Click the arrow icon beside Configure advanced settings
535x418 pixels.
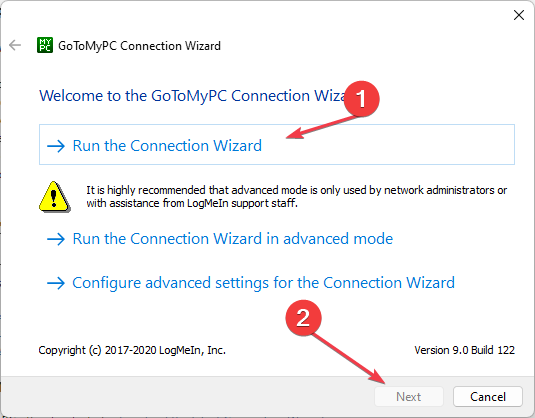(56, 283)
